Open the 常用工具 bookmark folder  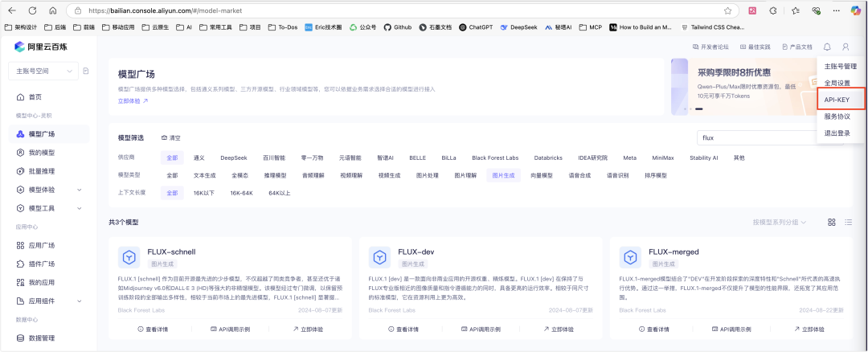(x=216, y=27)
